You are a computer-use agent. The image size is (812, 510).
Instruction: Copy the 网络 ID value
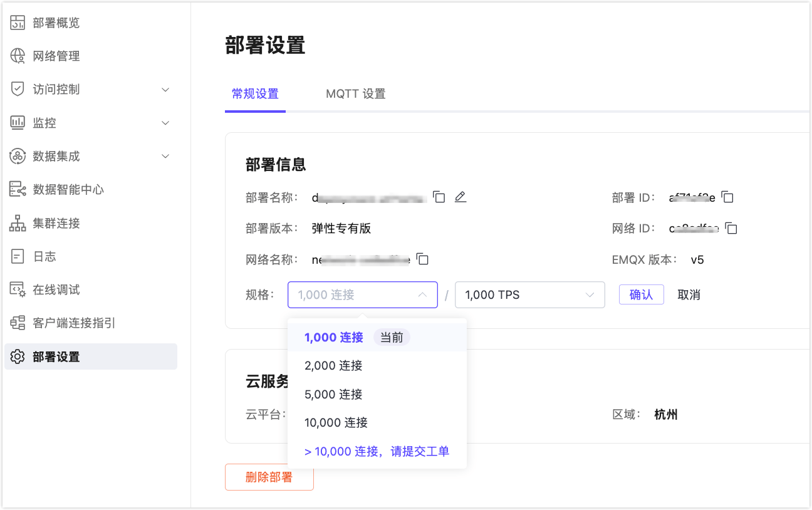[x=731, y=228]
